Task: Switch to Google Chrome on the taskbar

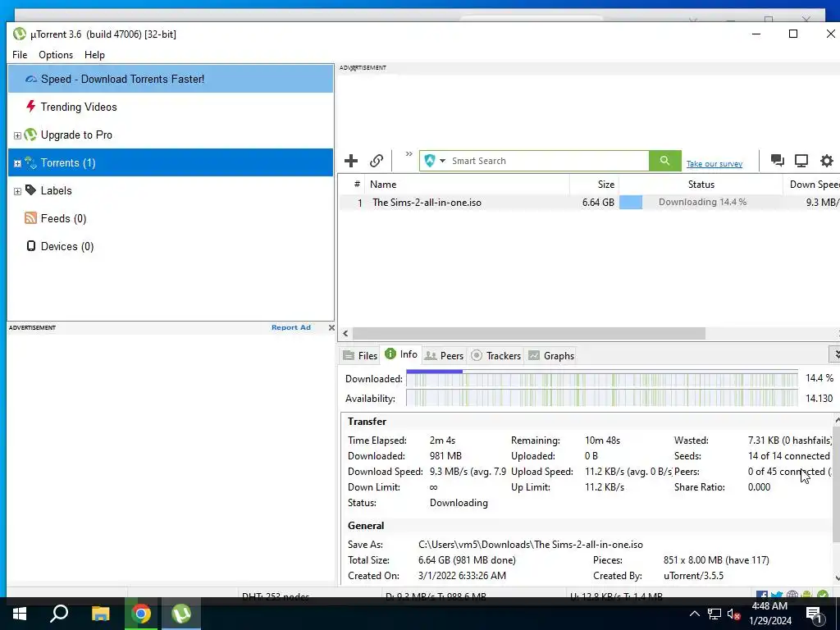Action: (141, 614)
